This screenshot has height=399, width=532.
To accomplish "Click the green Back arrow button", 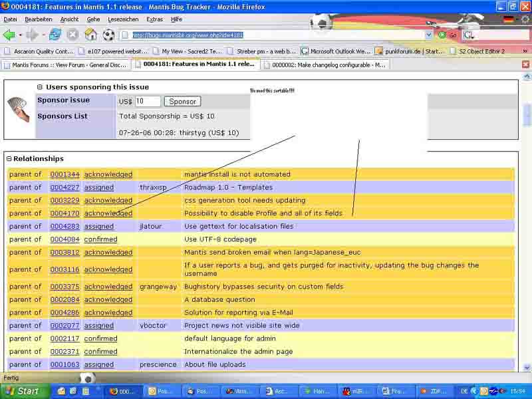I will tap(9, 35).
